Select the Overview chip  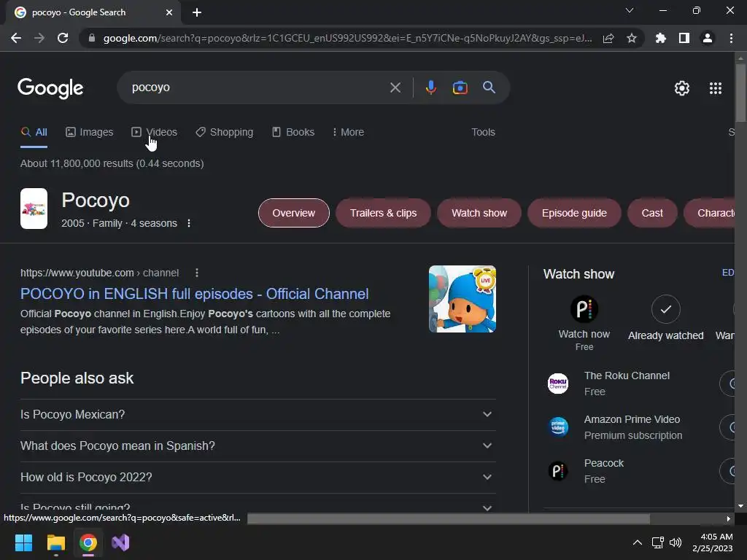click(x=293, y=213)
